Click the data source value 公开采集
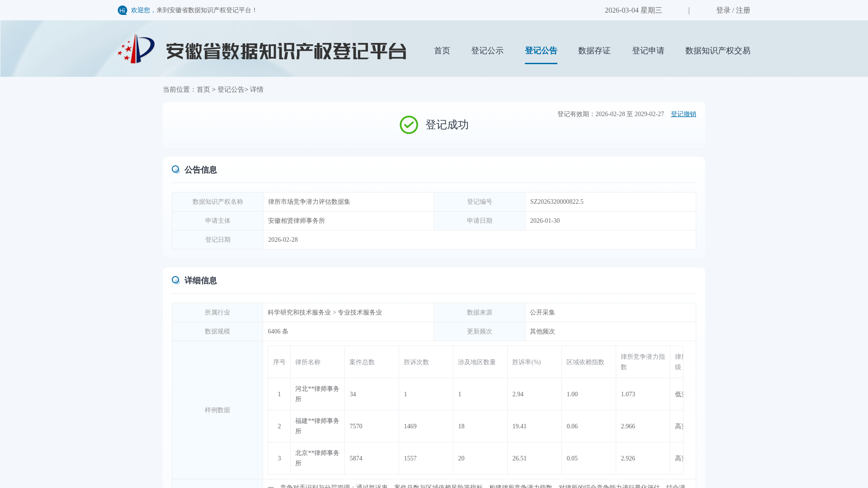The width and height of the screenshot is (868, 488). [x=542, y=313]
